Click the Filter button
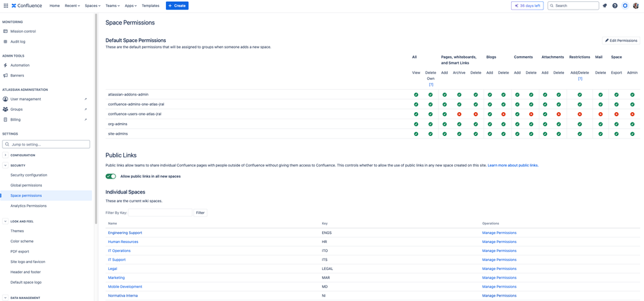The height and width of the screenshot is (301, 644). (x=201, y=213)
